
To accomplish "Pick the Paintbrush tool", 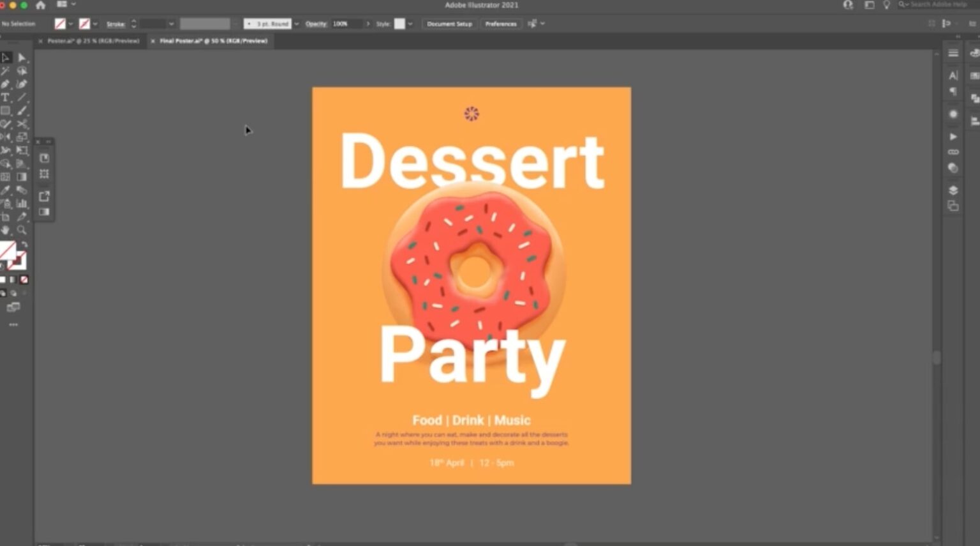I will click(x=21, y=110).
